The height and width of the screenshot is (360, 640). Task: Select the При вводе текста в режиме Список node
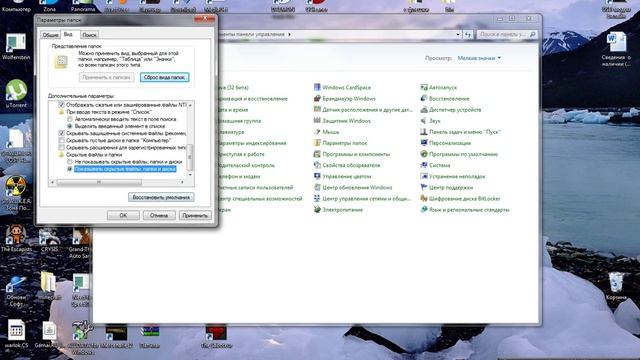[x=109, y=112]
